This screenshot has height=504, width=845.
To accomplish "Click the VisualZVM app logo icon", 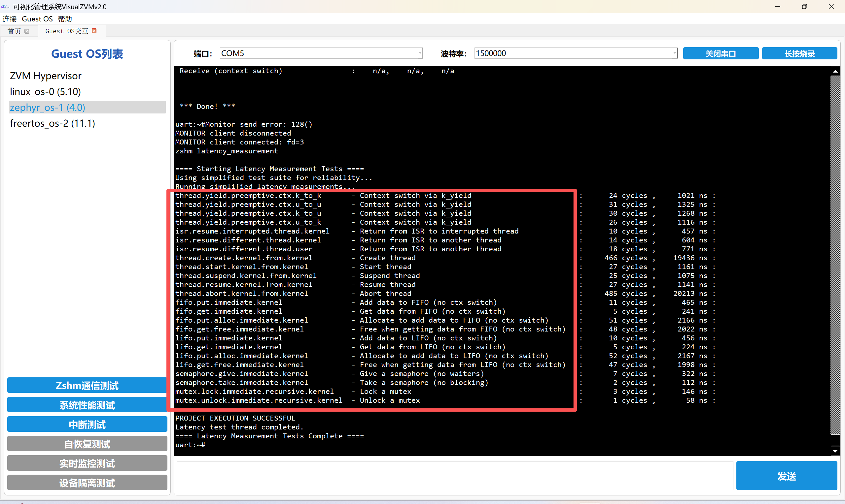I will (x=5, y=7).
